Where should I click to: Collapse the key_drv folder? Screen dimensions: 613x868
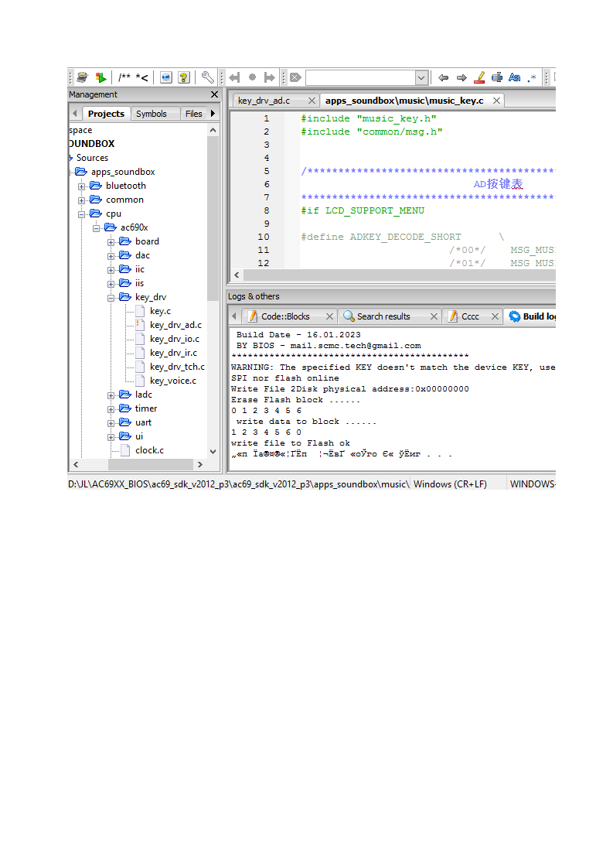111,298
